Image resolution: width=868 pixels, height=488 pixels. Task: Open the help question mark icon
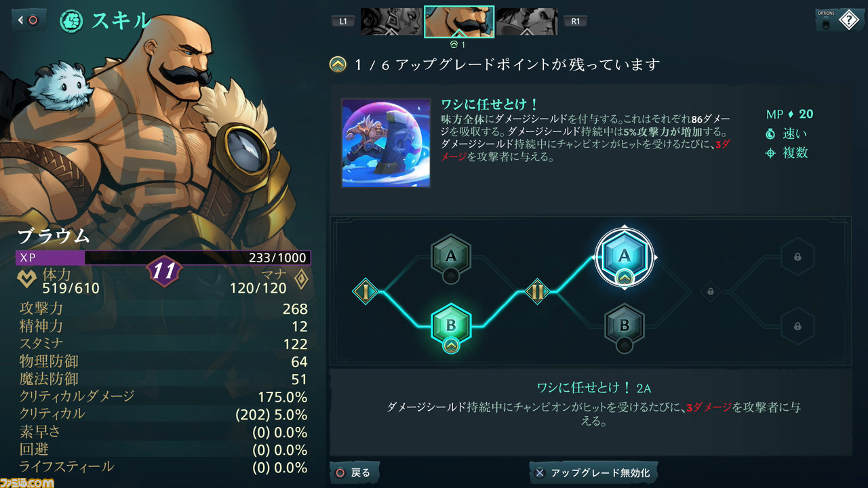point(848,20)
